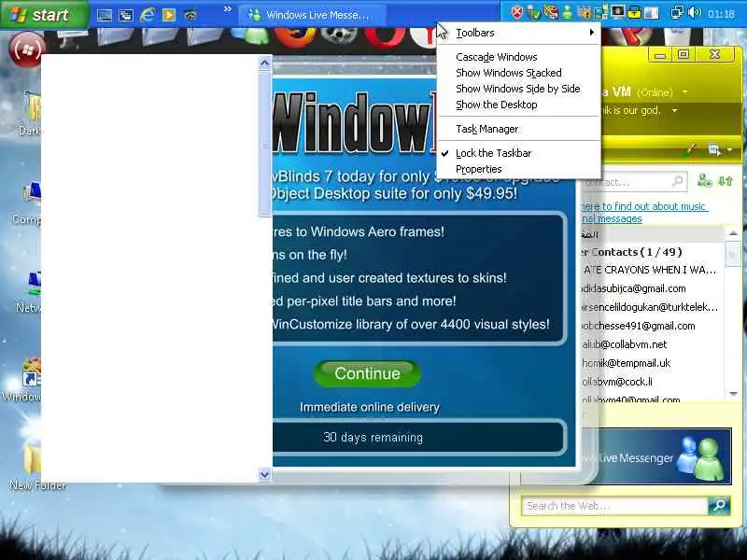Image resolution: width=747 pixels, height=560 pixels.
Task: Click the black monitor tray icon
Action: click(617, 11)
